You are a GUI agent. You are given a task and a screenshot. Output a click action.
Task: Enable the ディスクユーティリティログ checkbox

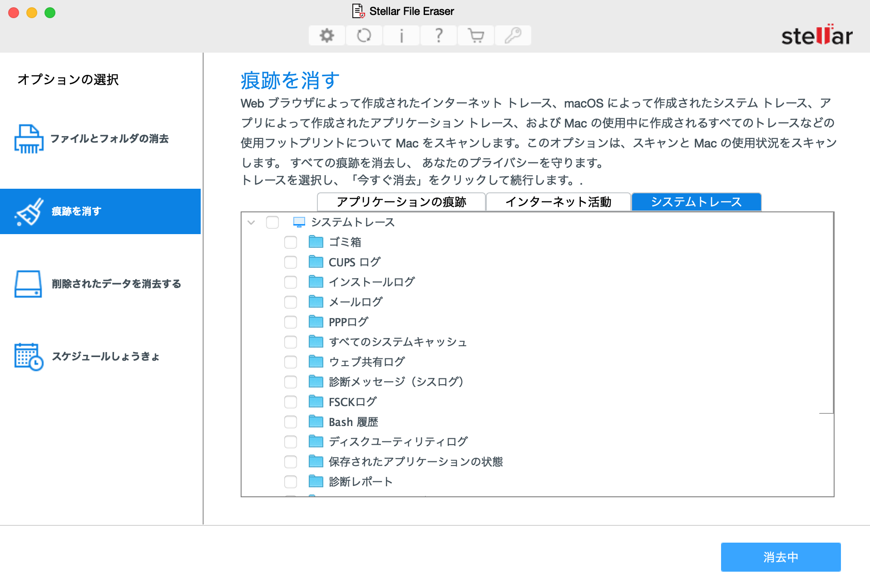(291, 442)
